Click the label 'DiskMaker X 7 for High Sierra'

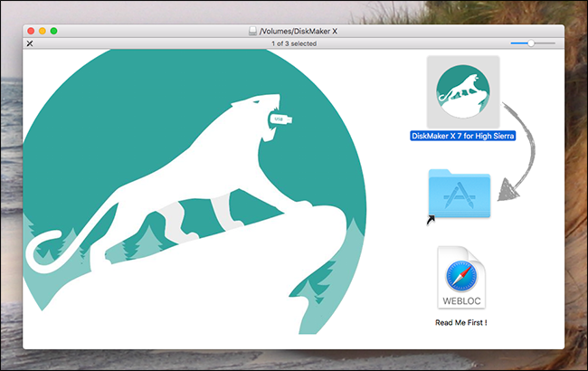point(463,136)
